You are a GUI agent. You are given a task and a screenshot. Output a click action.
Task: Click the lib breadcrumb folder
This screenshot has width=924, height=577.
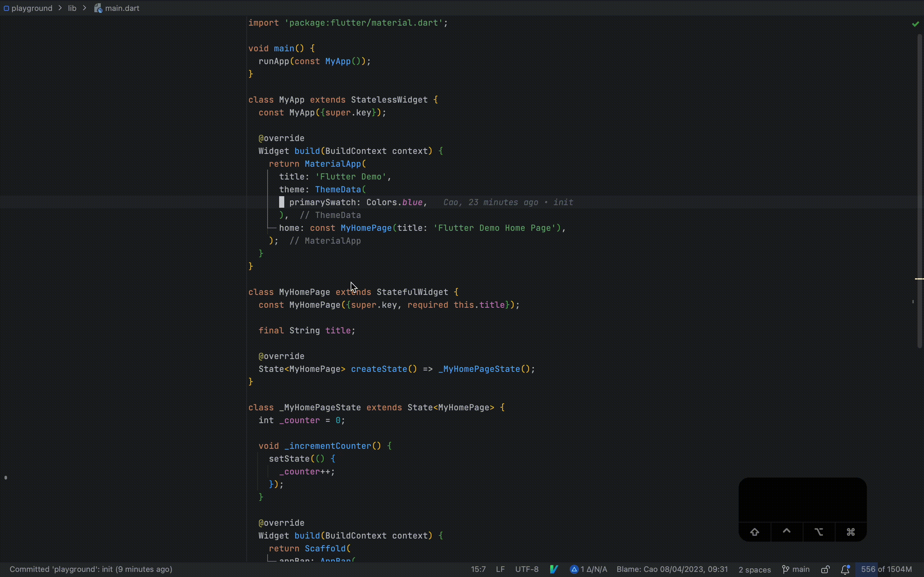pos(72,8)
